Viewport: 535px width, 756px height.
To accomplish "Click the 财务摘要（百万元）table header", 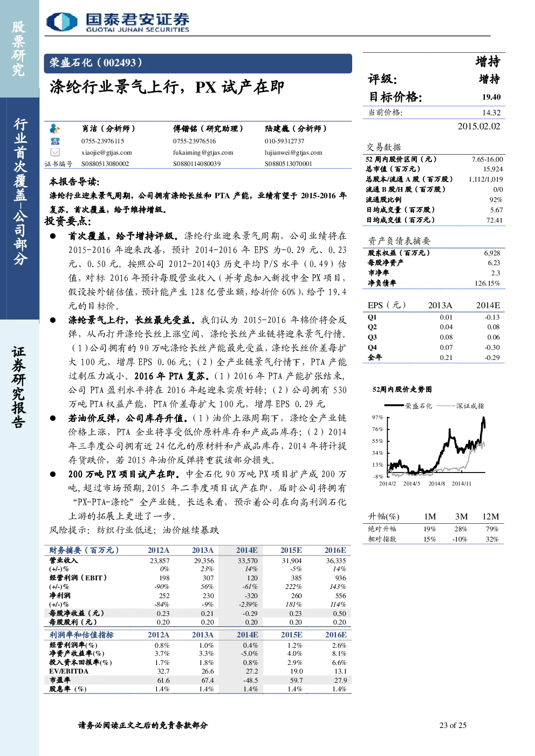I will coord(84,550).
